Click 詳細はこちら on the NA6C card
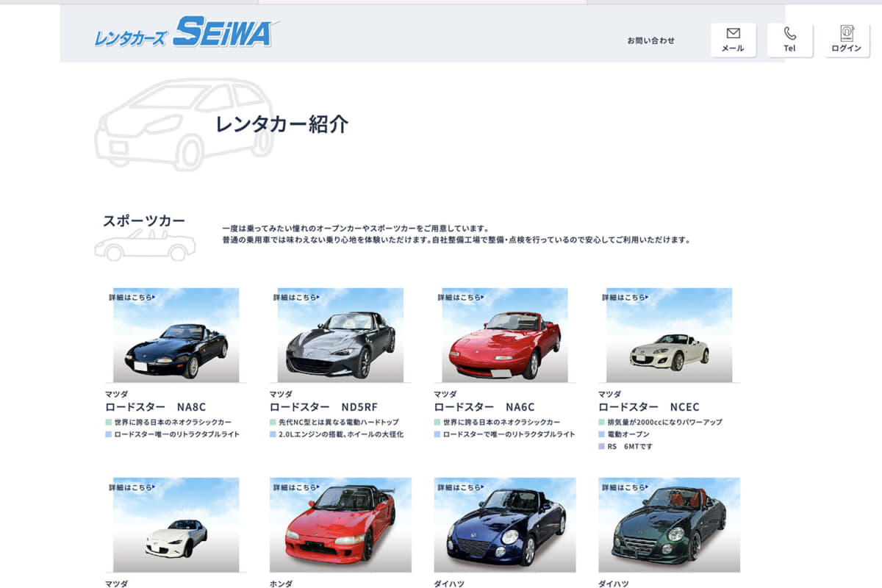The image size is (882, 588). [461, 297]
